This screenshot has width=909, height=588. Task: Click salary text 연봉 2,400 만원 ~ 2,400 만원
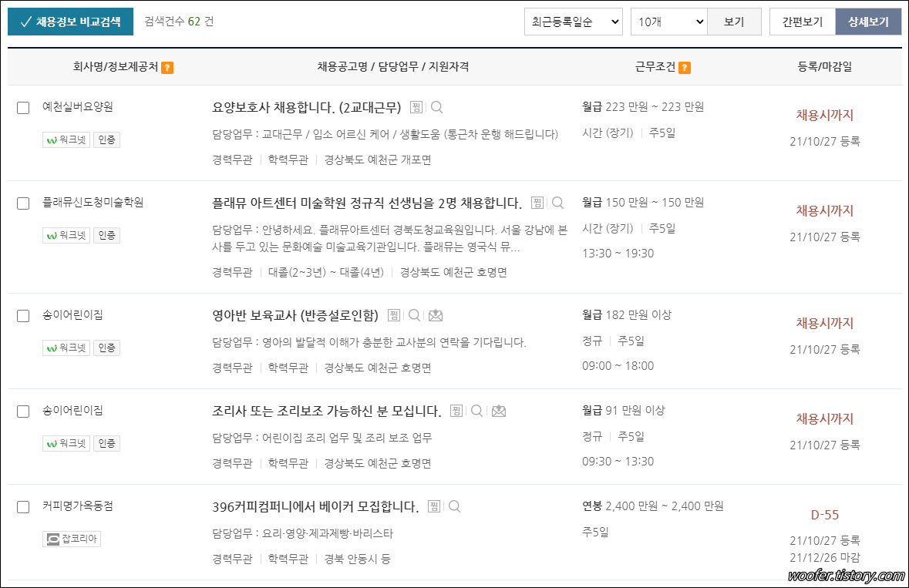click(x=653, y=506)
